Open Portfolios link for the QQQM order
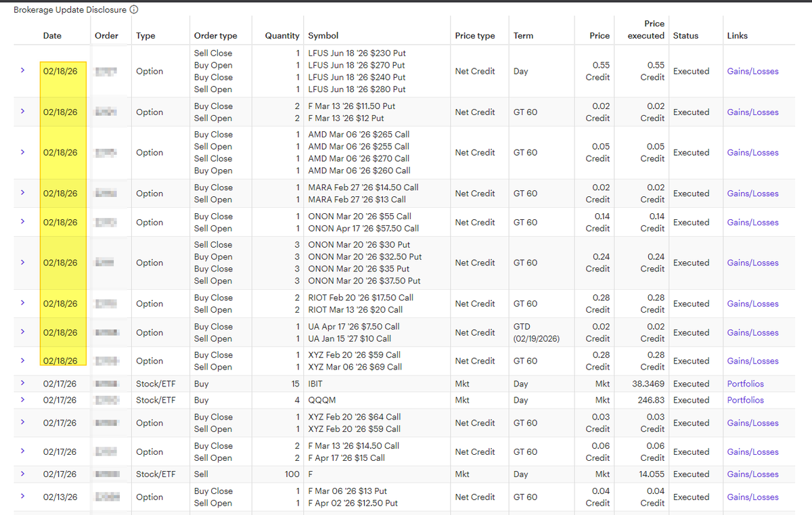The image size is (812, 515). 745,400
